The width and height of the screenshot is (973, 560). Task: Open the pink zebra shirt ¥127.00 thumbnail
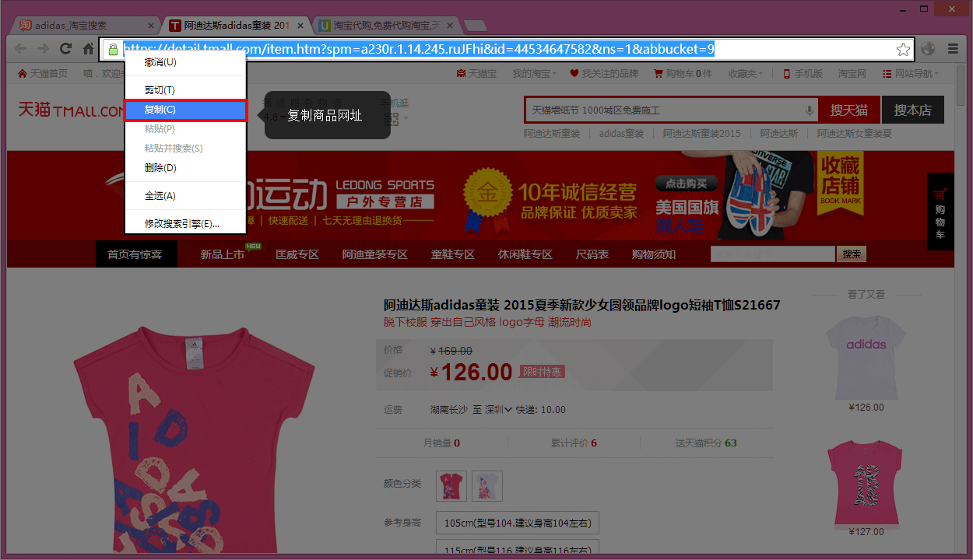pos(866,482)
